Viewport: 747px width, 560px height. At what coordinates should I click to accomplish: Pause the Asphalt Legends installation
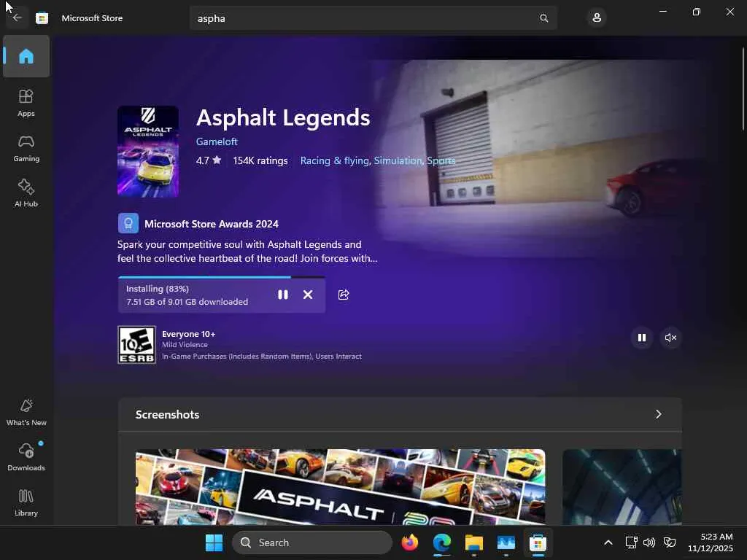point(283,295)
